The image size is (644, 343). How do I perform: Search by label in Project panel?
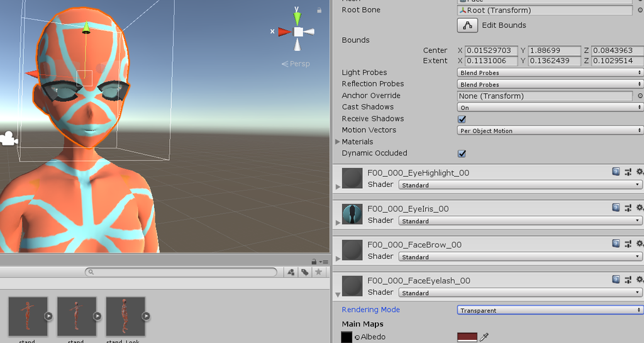click(x=305, y=272)
